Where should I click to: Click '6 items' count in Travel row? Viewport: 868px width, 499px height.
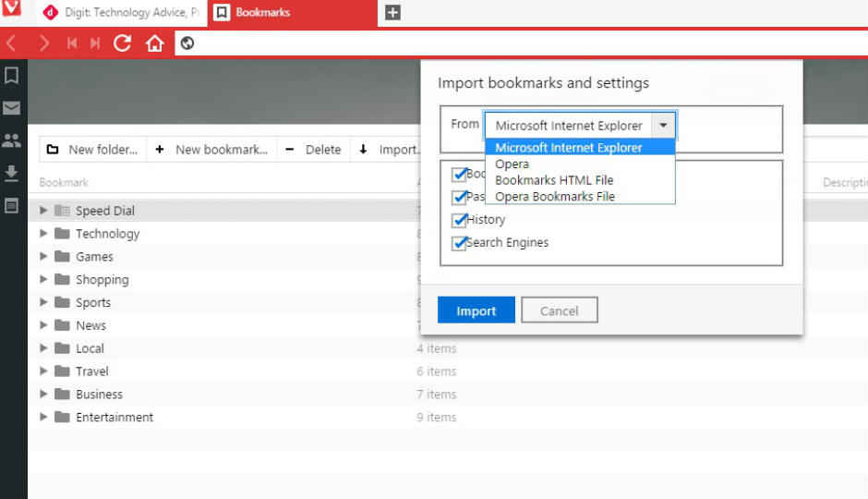click(436, 371)
